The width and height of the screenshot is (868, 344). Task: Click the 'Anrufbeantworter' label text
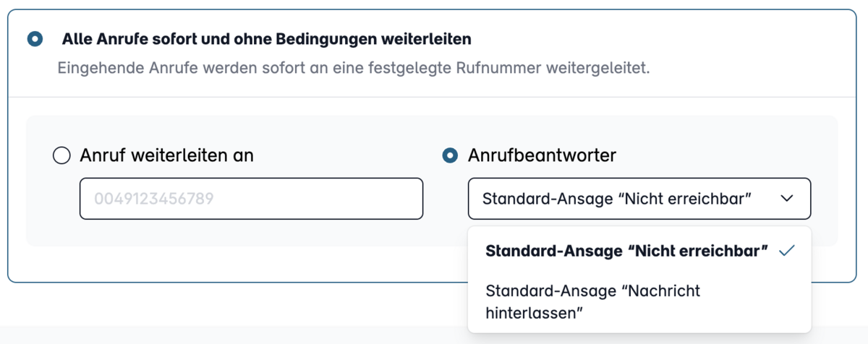[x=542, y=155]
